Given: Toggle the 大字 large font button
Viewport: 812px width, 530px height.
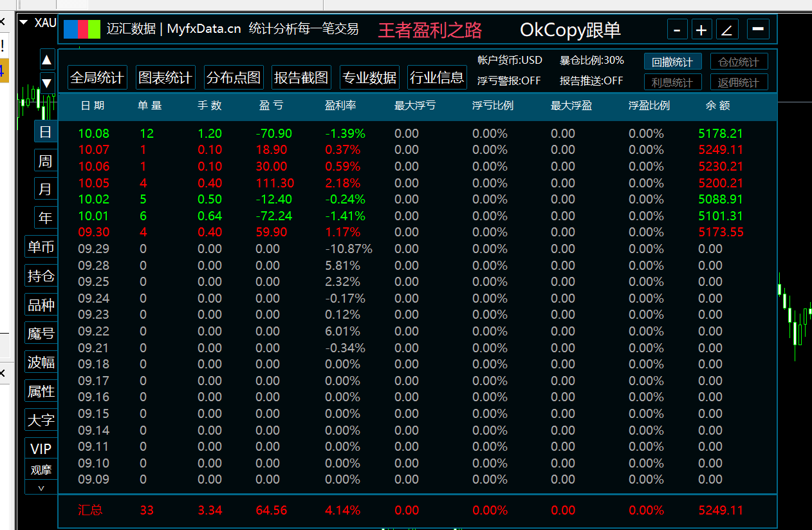Looking at the screenshot, I should coord(41,420).
